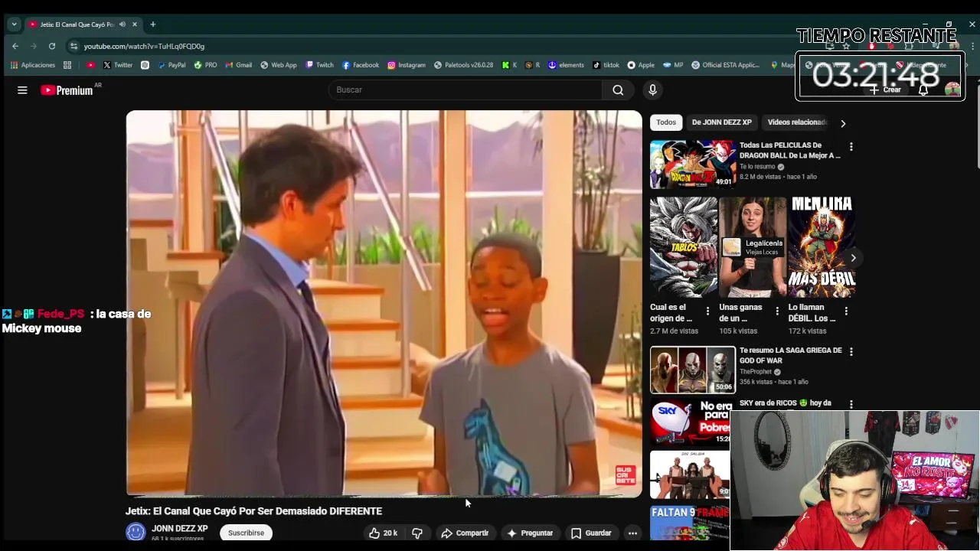Focus the Buscar search field
The image size is (980, 551).
tap(465, 90)
